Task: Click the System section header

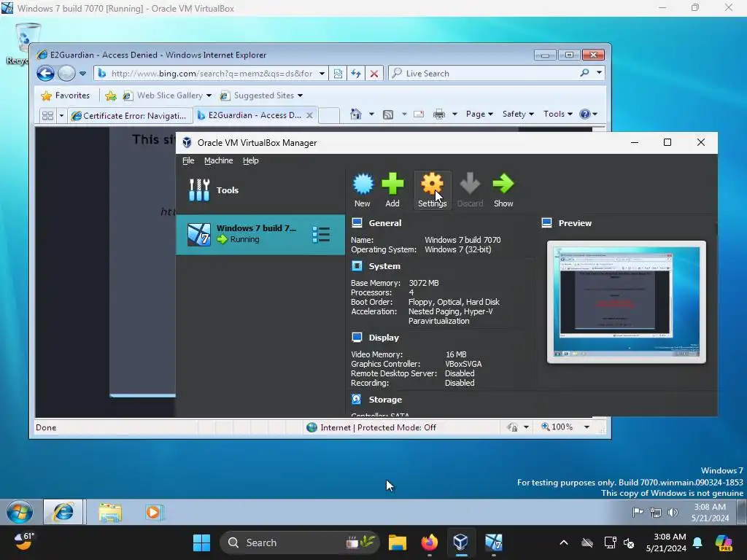Action: [384, 266]
